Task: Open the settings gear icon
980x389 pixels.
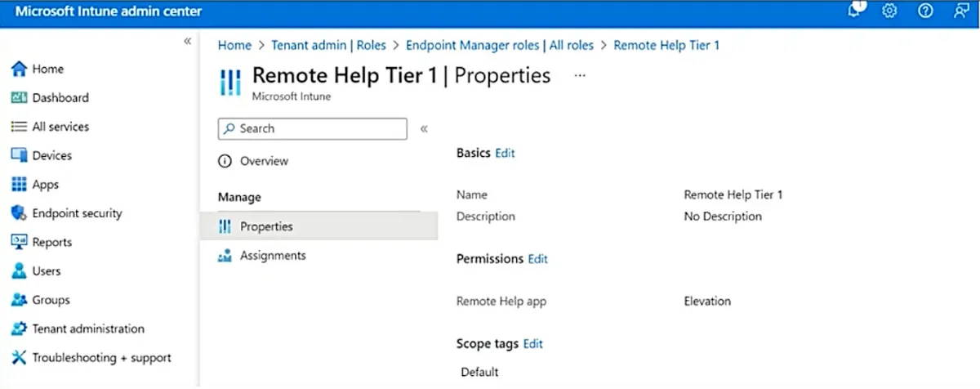Action: (x=890, y=11)
